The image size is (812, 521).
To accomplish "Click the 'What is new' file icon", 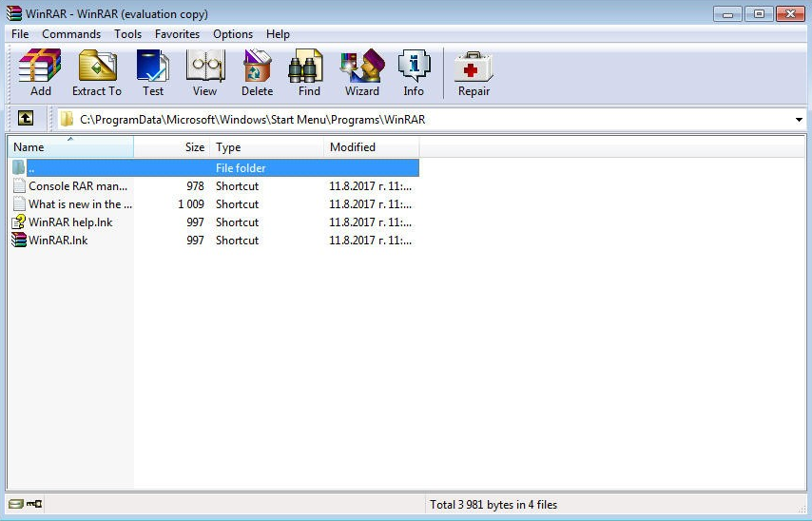I will (19, 203).
